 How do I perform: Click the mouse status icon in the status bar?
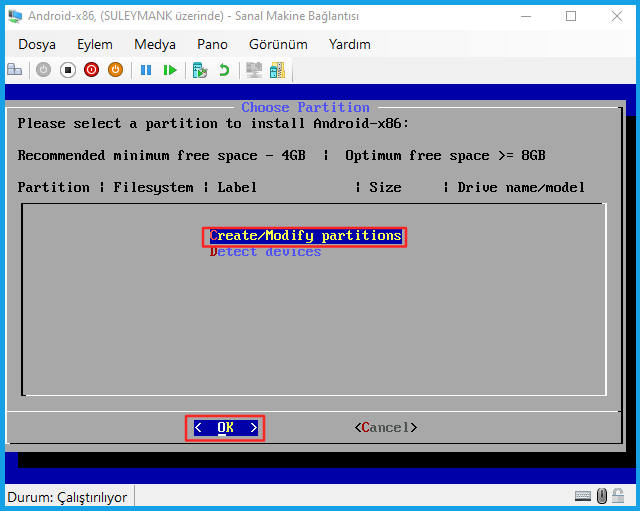(x=602, y=496)
